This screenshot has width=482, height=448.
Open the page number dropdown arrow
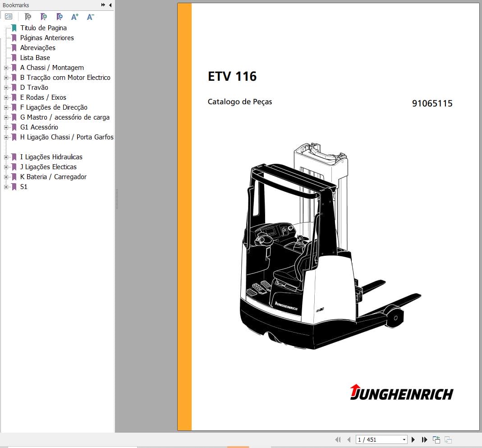[404, 439]
